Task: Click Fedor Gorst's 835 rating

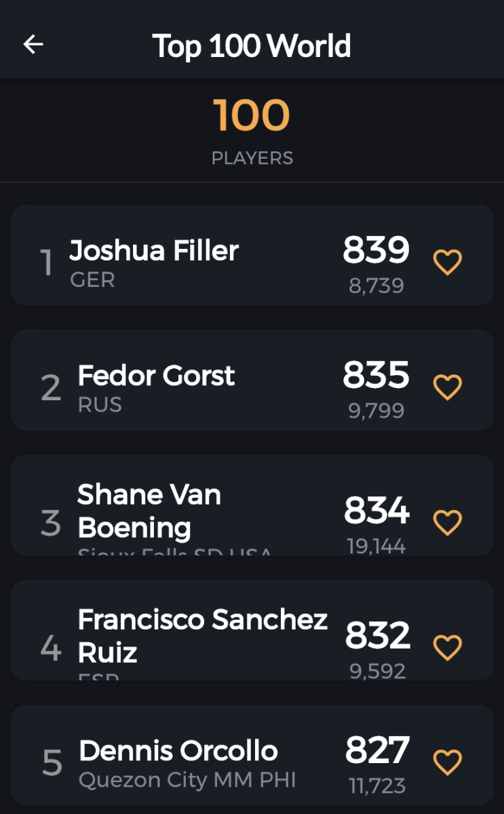Action: tap(376, 374)
